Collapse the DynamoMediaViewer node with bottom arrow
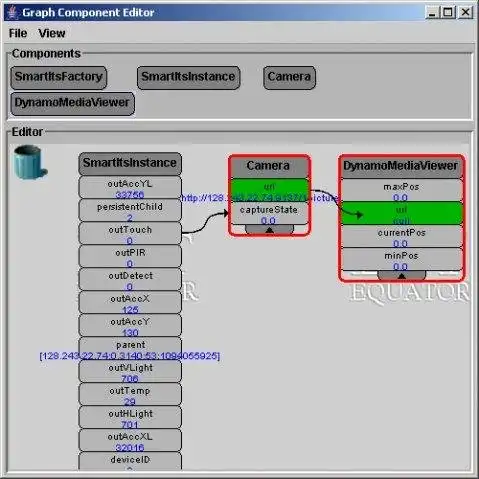 coord(401,275)
